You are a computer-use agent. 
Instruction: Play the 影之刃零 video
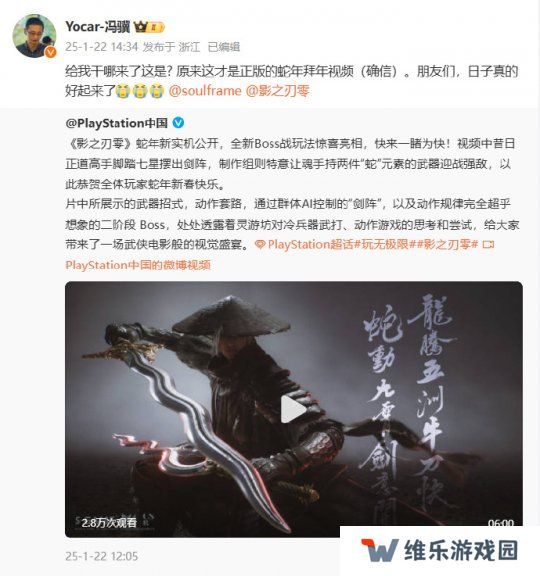point(294,409)
